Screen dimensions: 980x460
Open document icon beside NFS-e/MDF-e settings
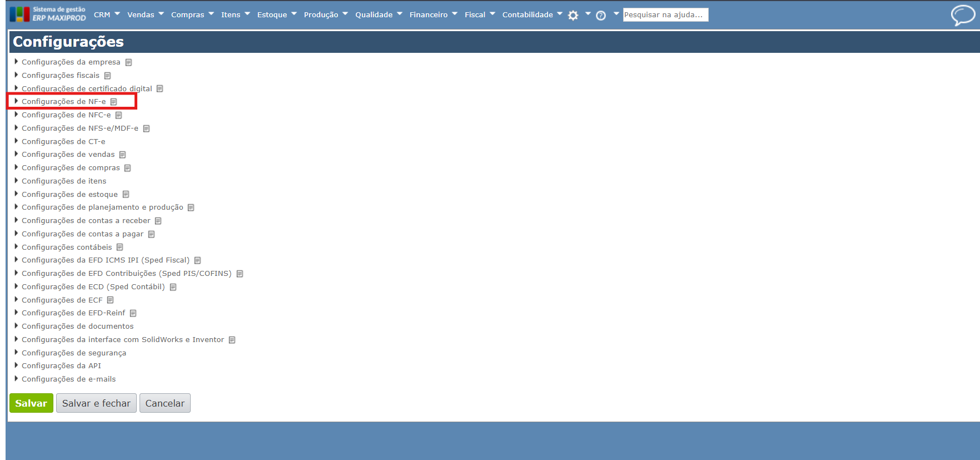pos(146,128)
